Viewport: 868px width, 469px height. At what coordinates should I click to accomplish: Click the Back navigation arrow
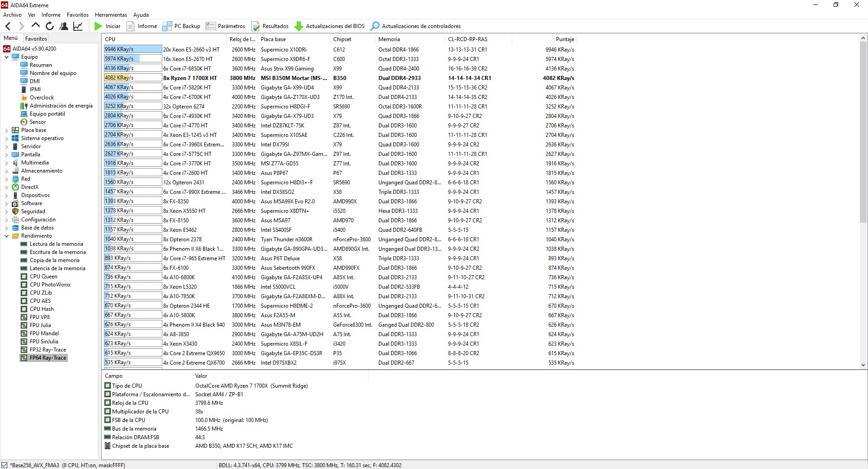[x=8, y=26]
